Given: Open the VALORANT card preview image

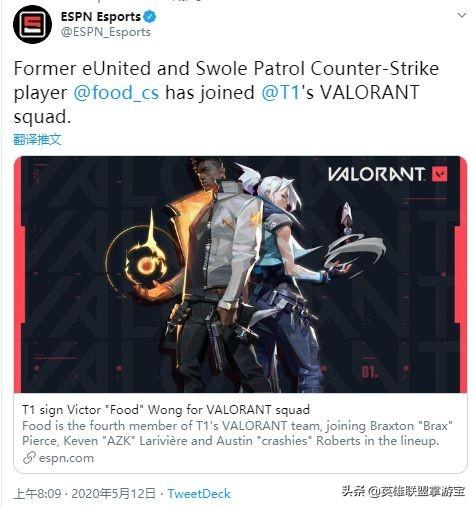Looking at the screenshot, I should [x=240, y=274].
